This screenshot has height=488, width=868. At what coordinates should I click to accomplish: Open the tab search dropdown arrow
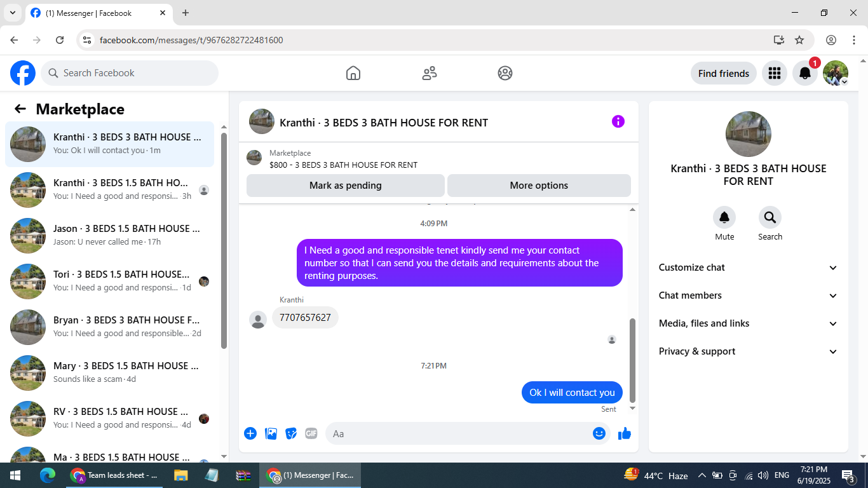[13, 13]
